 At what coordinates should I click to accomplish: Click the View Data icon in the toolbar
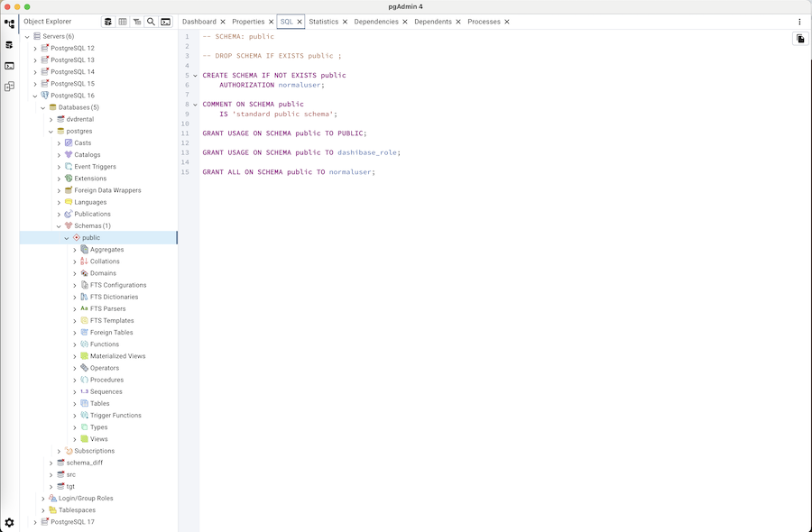click(x=123, y=22)
